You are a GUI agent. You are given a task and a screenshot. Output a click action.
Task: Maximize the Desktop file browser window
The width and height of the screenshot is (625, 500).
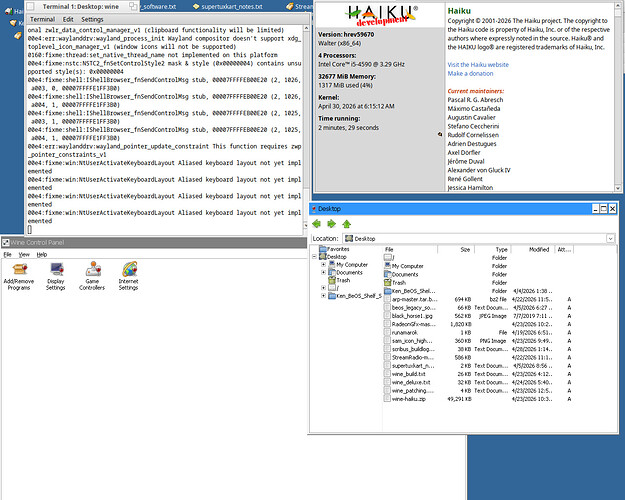click(x=604, y=209)
